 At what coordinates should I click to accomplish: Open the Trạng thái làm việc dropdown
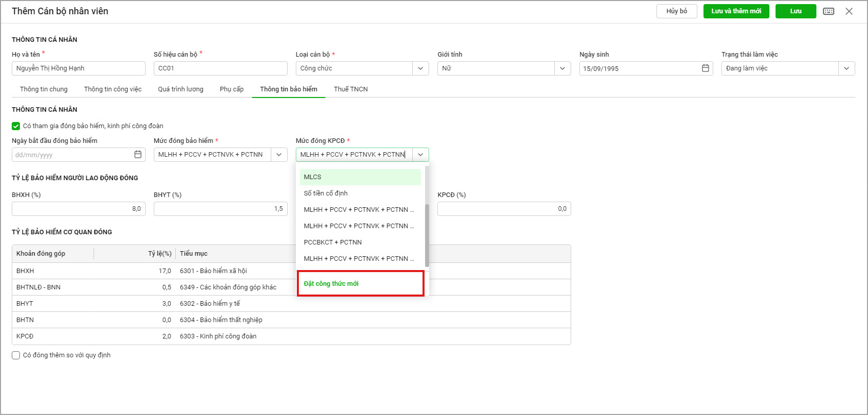pyautogui.click(x=847, y=68)
